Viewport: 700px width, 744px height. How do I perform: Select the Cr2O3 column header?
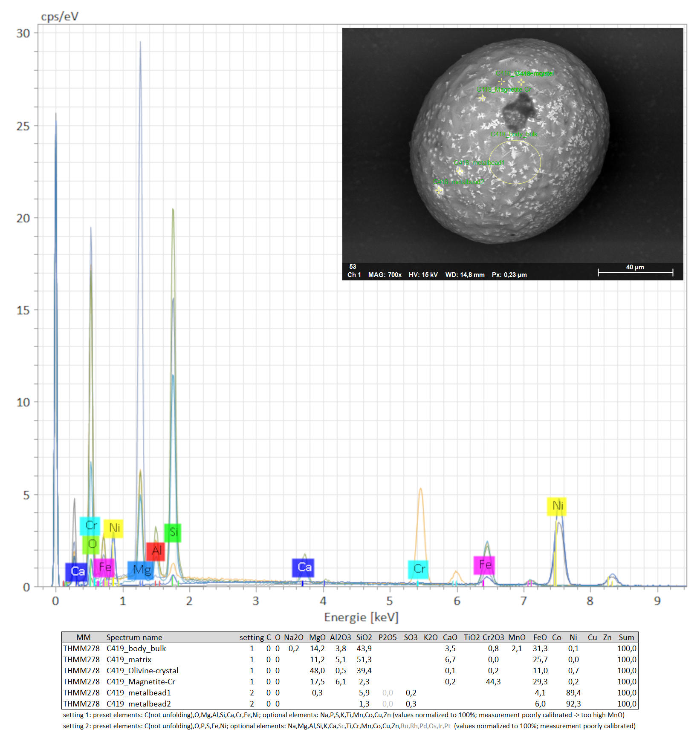pyautogui.click(x=493, y=637)
